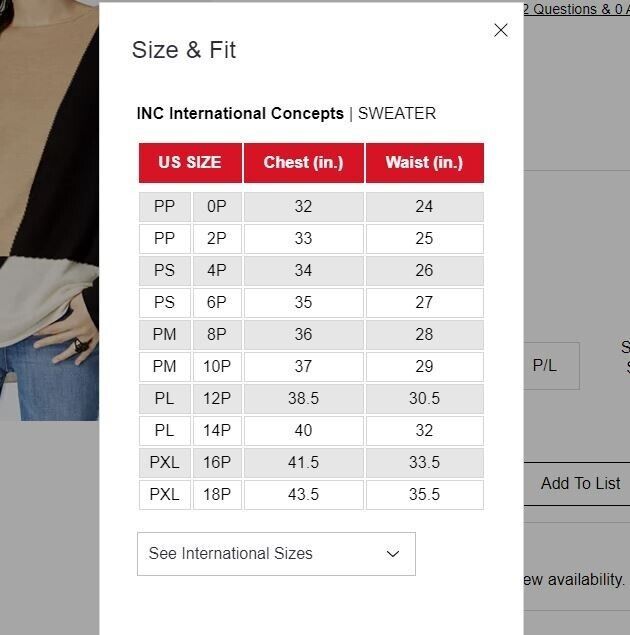Click the US SIZE column header
This screenshot has width=630, height=635.
tap(190, 163)
